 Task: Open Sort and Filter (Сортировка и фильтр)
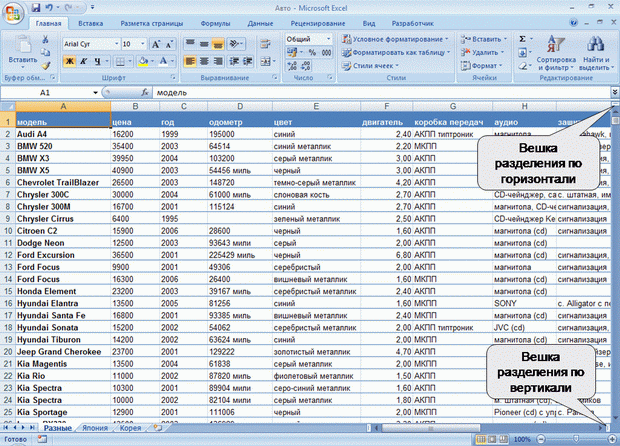click(556, 52)
